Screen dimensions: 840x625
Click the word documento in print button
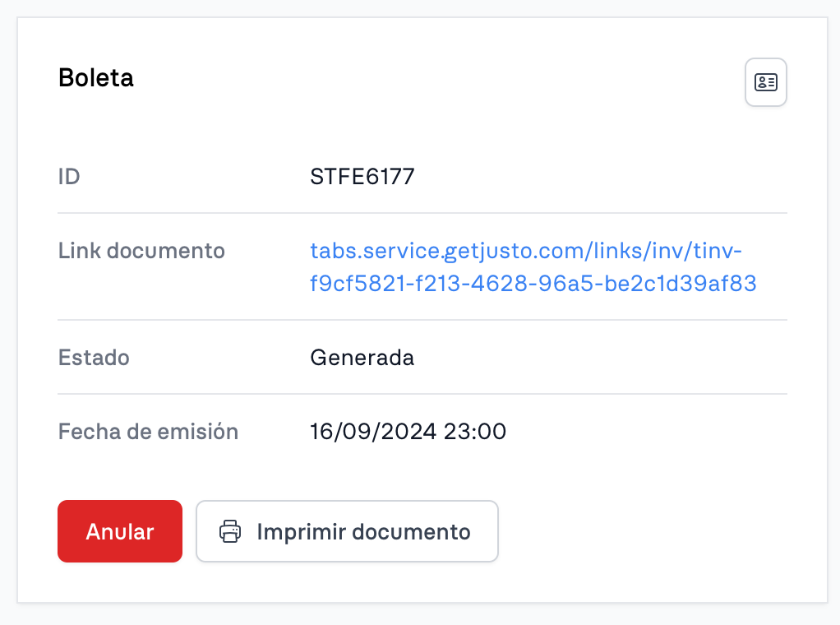[x=412, y=532]
